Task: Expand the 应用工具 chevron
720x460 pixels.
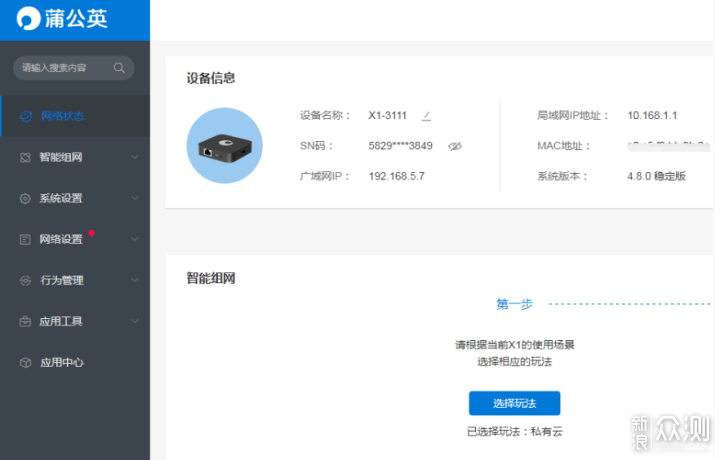Action: 135,320
